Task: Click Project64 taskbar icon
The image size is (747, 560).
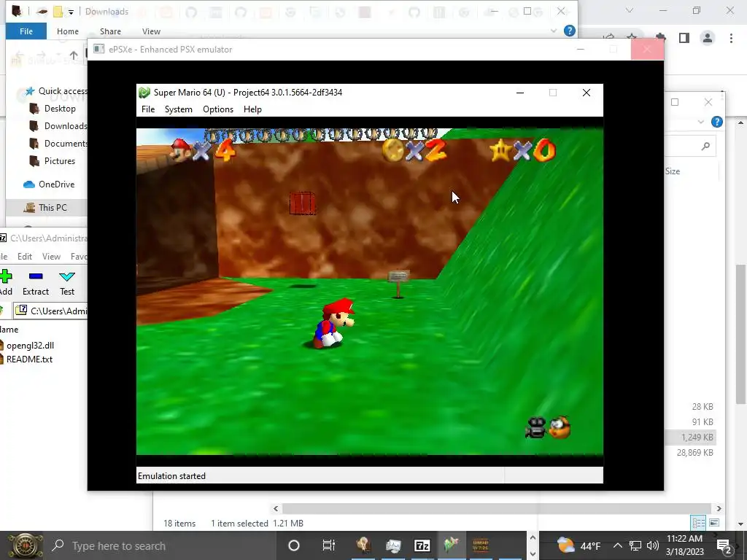Action: click(451, 545)
